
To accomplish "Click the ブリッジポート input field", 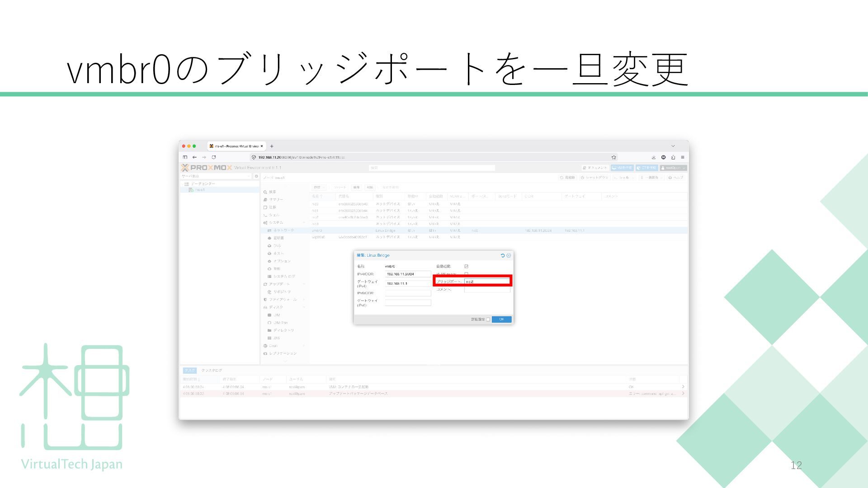I will pyautogui.click(x=486, y=282).
